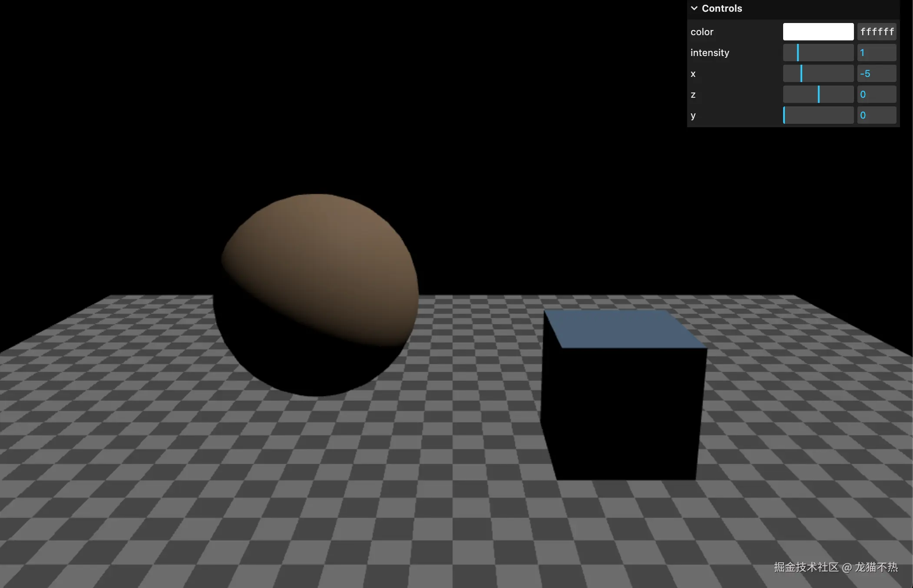This screenshot has width=913, height=588.
Task: Focus the z value input field
Action: [877, 94]
